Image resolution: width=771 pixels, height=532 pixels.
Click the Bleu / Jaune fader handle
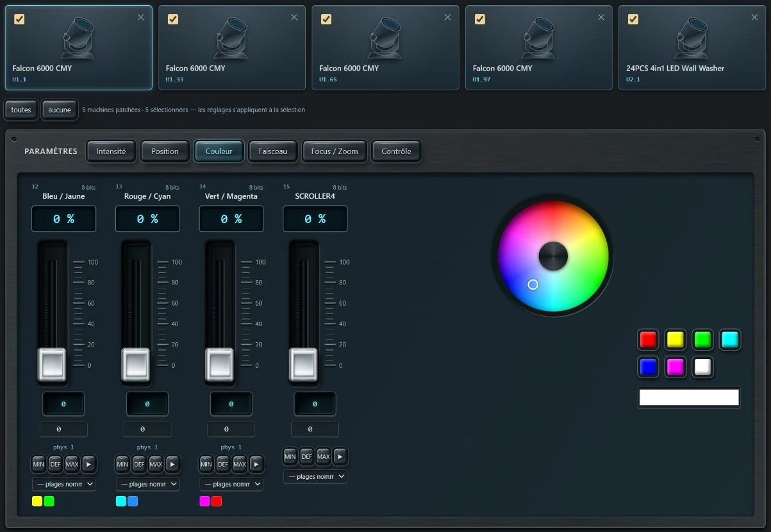pos(52,365)
